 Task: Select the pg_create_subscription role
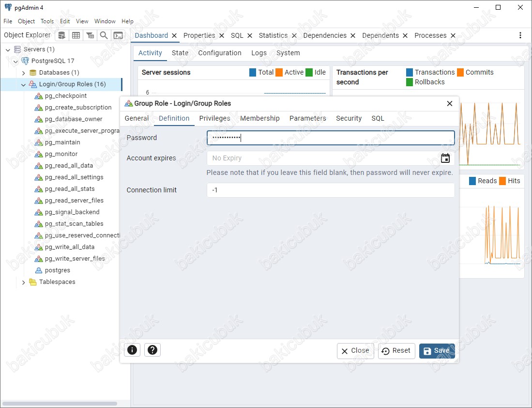[78, 108]
